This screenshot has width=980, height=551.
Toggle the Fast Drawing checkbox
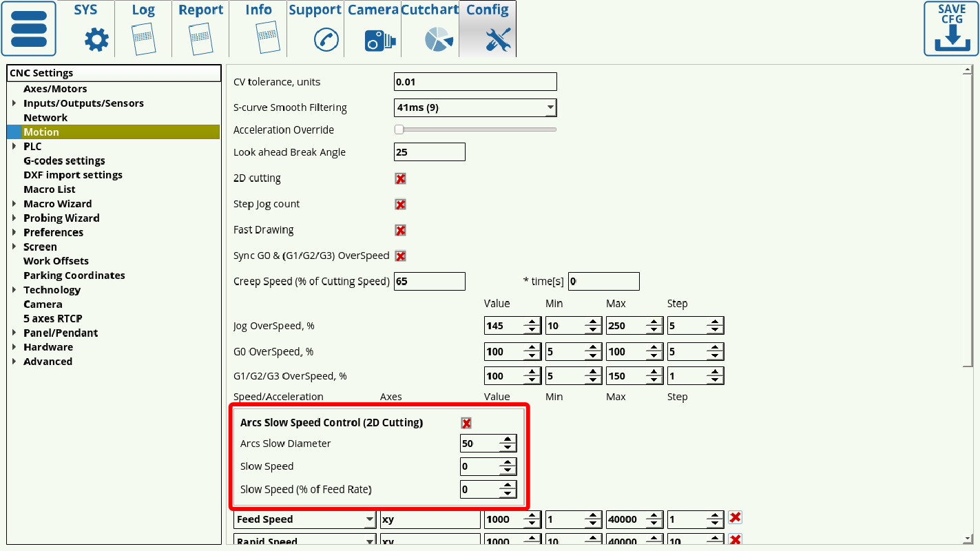click(400, 230)
